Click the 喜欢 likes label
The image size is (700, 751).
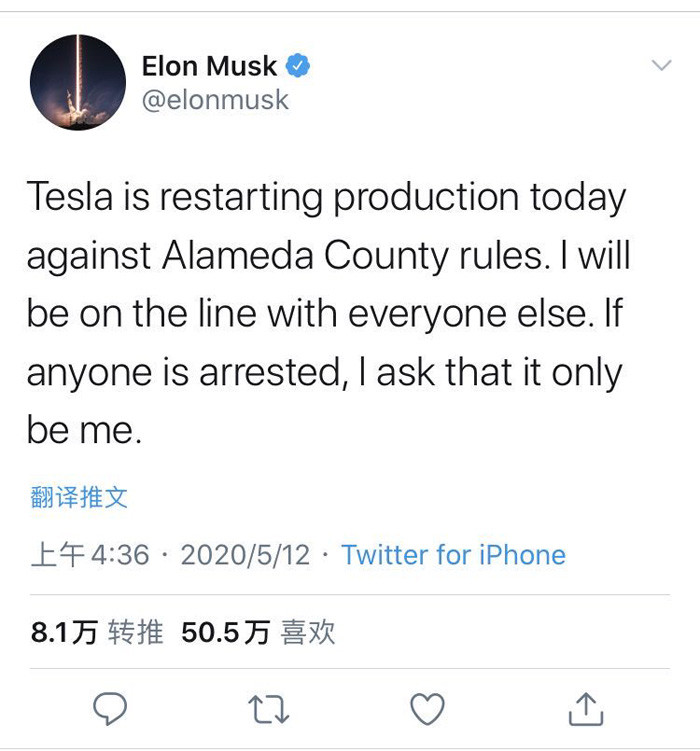[x=308, y=632]
